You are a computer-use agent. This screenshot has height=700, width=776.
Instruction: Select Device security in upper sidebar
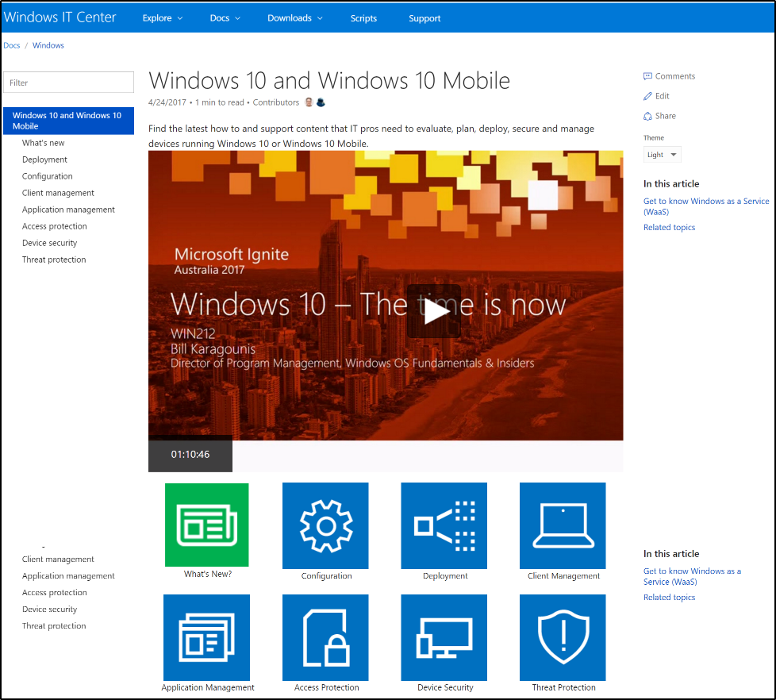tap(49, 243)
